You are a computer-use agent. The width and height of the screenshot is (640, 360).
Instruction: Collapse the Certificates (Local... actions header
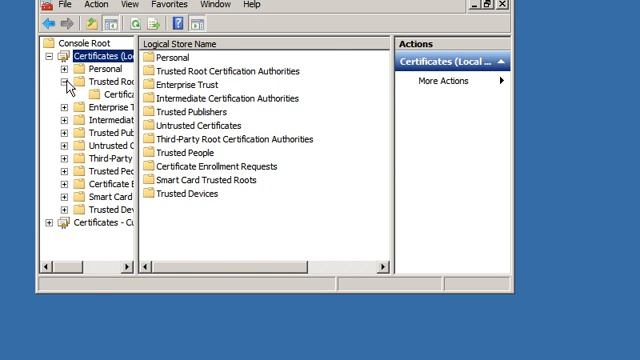click(x=501, y=62)
